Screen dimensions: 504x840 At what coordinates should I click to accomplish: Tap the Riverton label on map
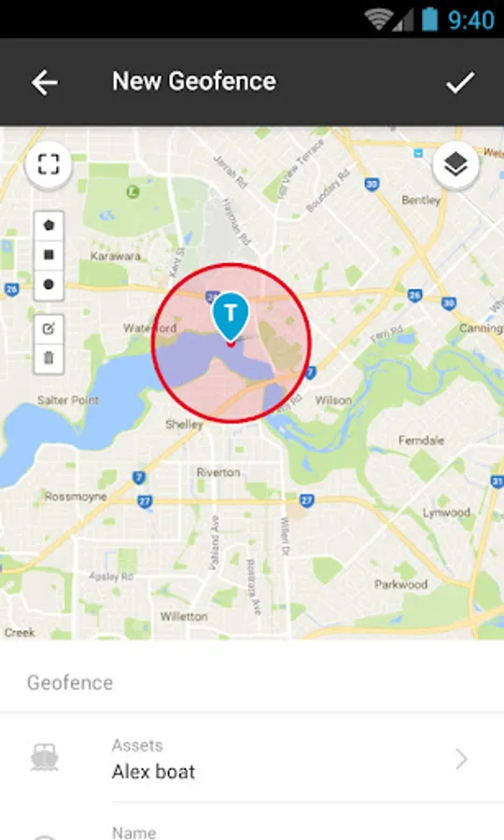pyautogui.click(x=218, y=472)
